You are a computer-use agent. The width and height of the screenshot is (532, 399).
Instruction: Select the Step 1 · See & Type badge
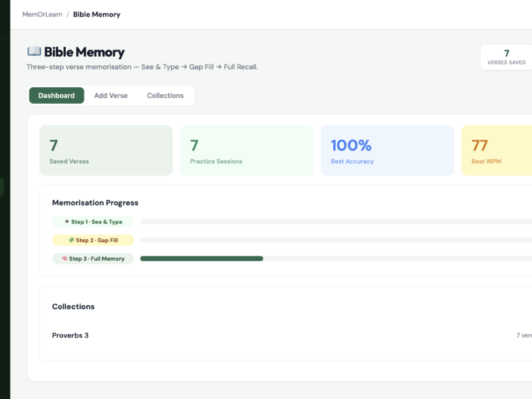tap(93, 221)
